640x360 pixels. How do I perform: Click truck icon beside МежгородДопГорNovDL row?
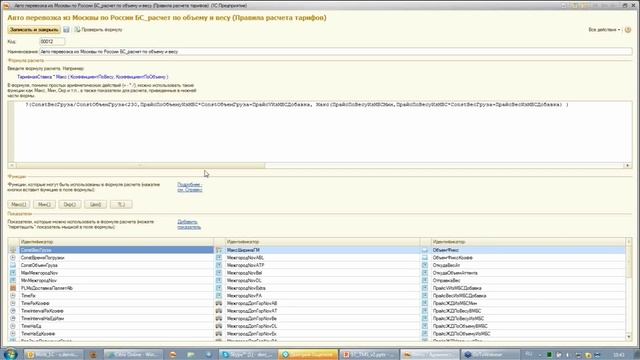click(x=219, y=326)
